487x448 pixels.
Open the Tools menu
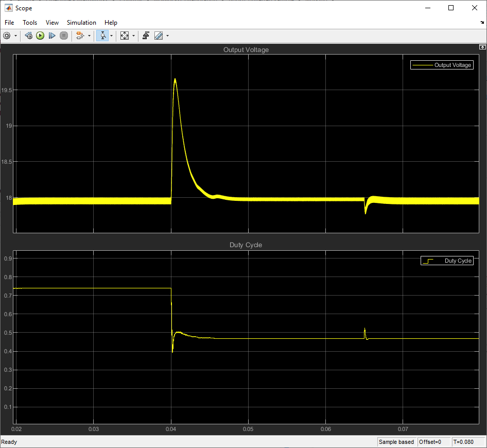click(29, 23)
